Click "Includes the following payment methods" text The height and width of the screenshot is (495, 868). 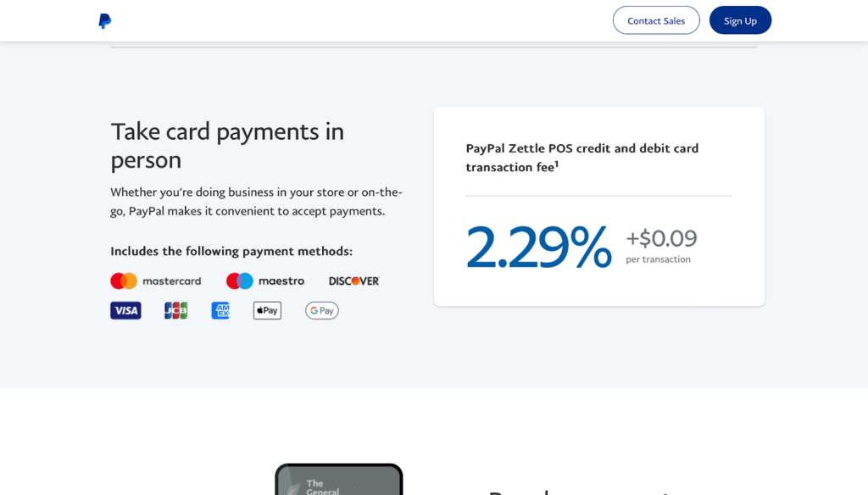231,252
